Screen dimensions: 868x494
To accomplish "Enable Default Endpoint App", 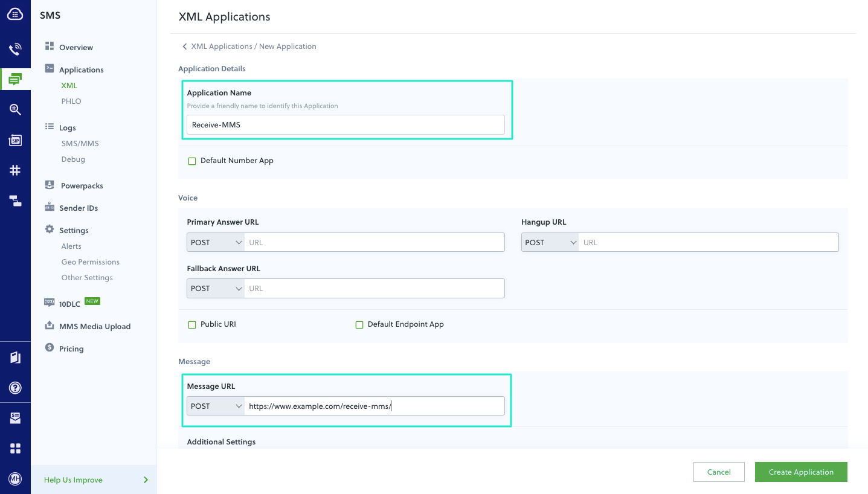I will point(359,324).
